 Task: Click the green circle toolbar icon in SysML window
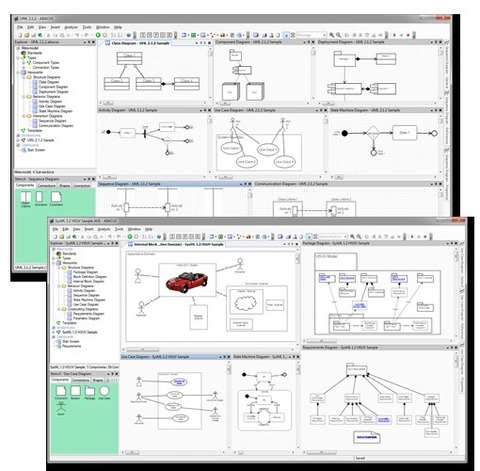click(130, 236)
